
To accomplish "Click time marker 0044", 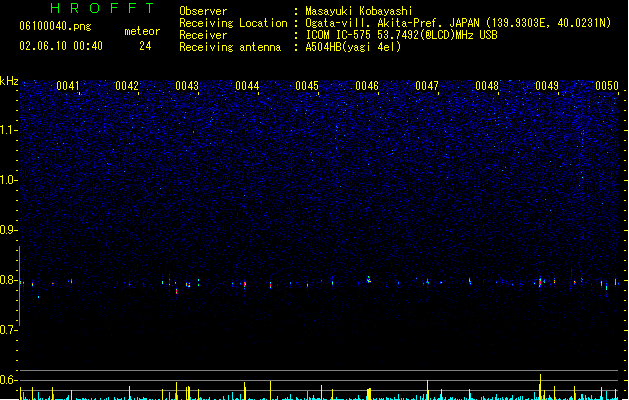I will tap(247, 86).
